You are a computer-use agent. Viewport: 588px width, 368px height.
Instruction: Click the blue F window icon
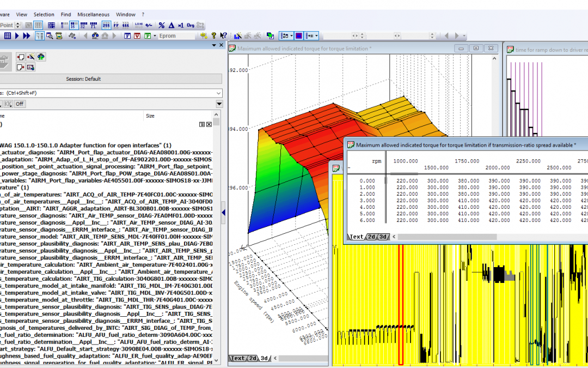(127, 35)
